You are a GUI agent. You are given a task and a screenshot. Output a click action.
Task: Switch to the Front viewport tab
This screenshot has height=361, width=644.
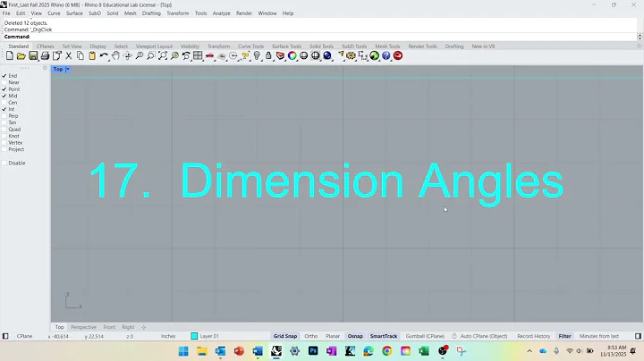coord(109,327)
